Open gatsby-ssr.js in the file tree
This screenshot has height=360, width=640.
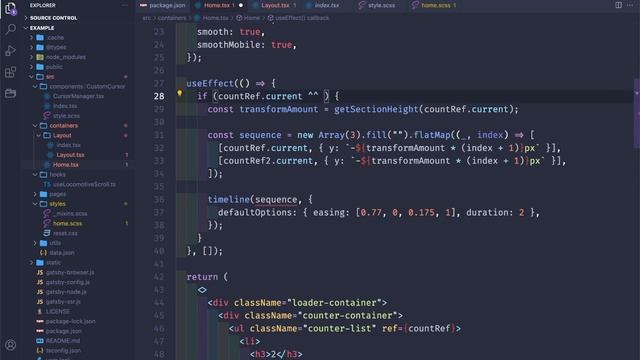click(x=63, y=302)
